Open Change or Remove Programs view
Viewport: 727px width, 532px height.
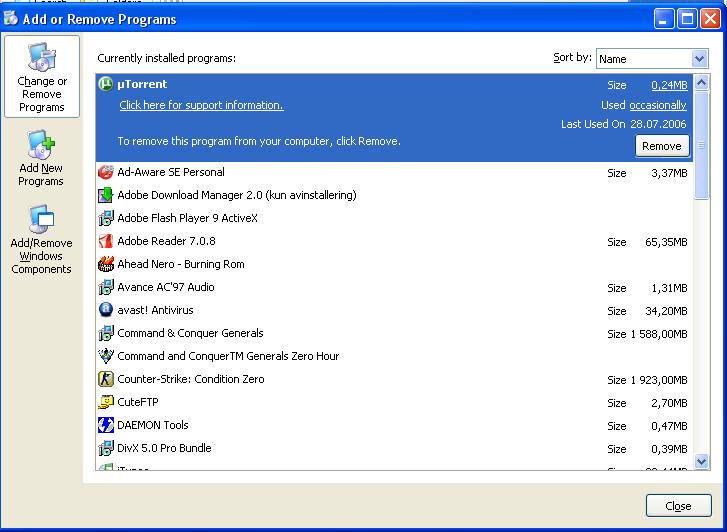[x=42, y=77]
